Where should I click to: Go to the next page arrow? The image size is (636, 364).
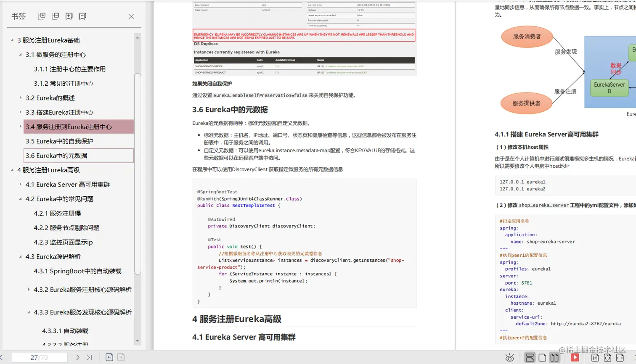tap(78, 357)
